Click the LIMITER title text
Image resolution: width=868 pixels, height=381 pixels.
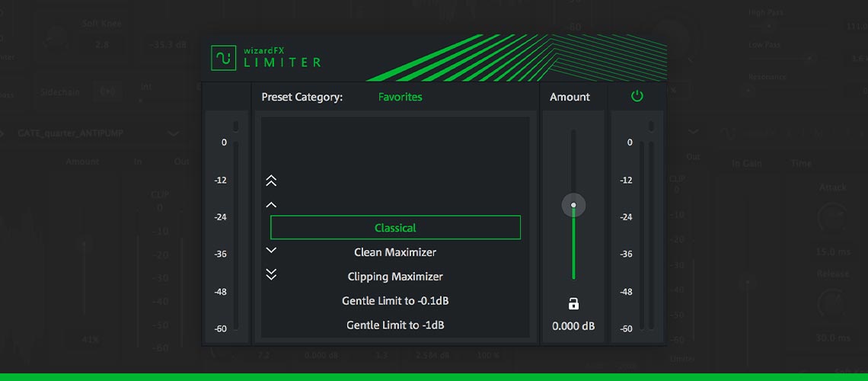tap(282, 62)
